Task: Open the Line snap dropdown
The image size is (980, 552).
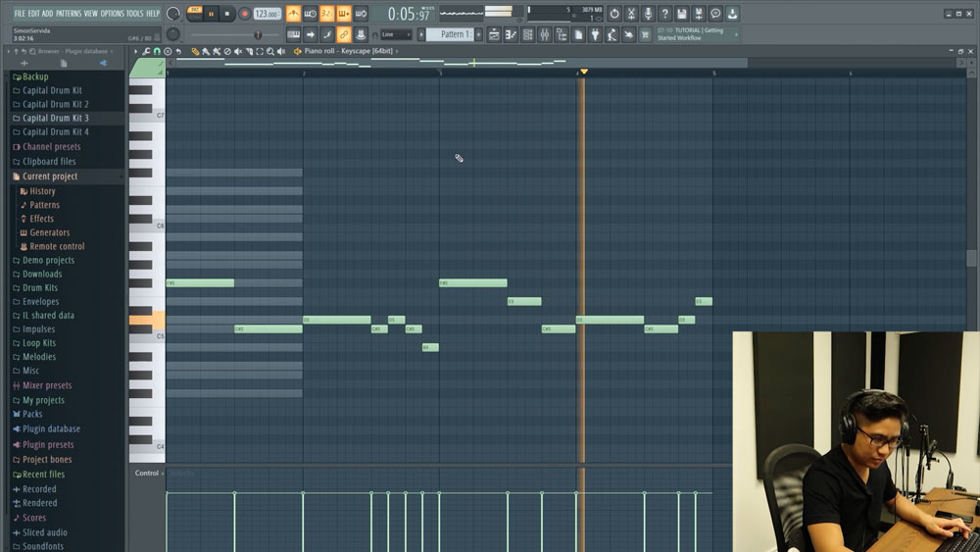Action: pos(395,35)
